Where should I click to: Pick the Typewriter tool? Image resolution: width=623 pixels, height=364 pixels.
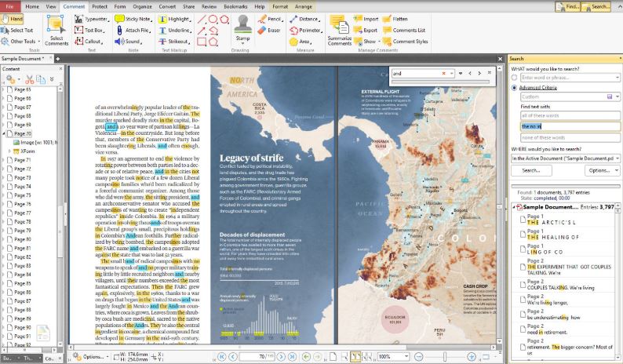pos(92,19)
